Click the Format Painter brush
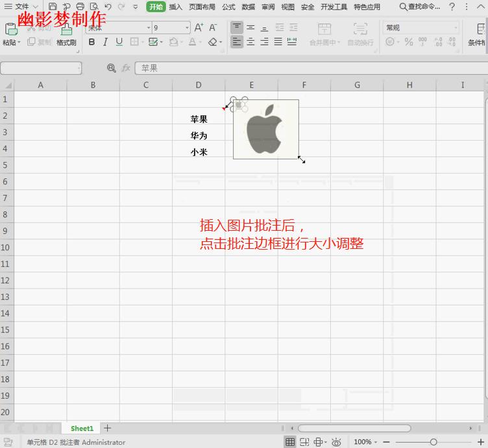The width and height of the screenshot is (488, 448). coord(66,30)
